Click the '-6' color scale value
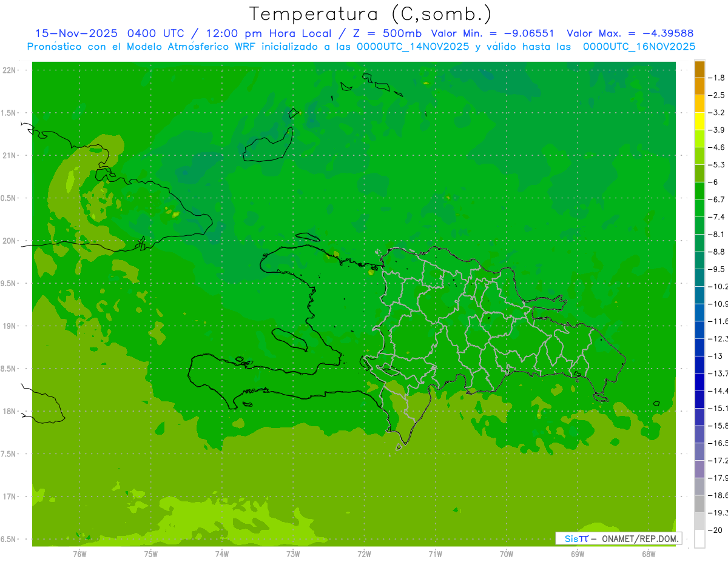This screenshot has width=728, height=562. [714, 182]
